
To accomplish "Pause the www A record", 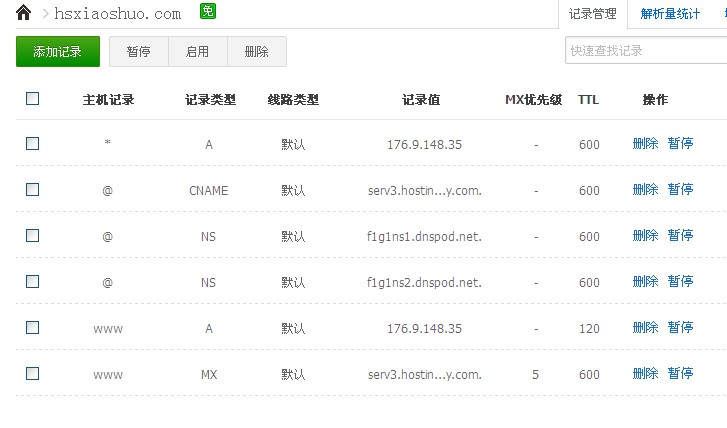I will [x=680, y=327].
